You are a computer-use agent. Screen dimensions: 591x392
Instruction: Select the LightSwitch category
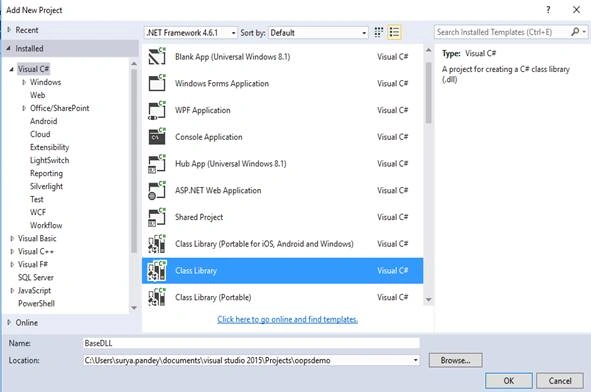click(49, 160)
